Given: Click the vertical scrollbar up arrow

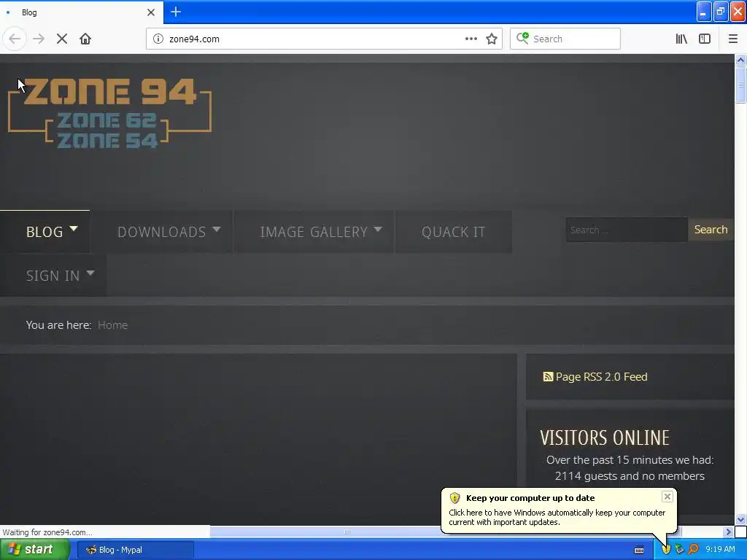Looking at the screenshot, I should point(740,60).
